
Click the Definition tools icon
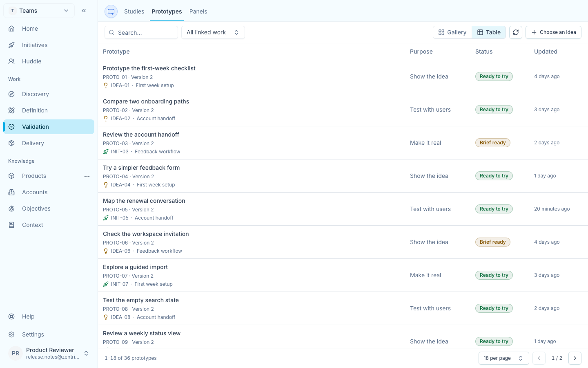[x=11, y=110]
